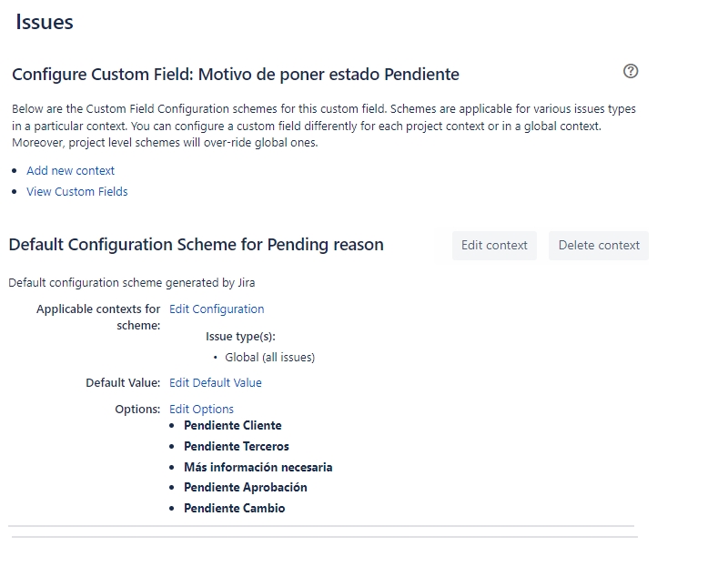
Task: Open Edit Options for the field
Action: point(199,409)
